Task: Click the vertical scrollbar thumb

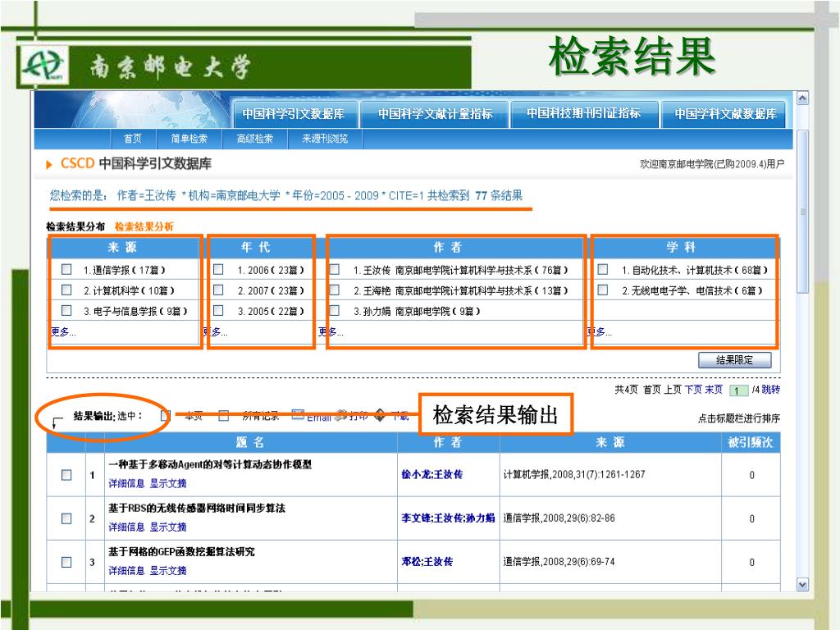Action: (802, 212)
